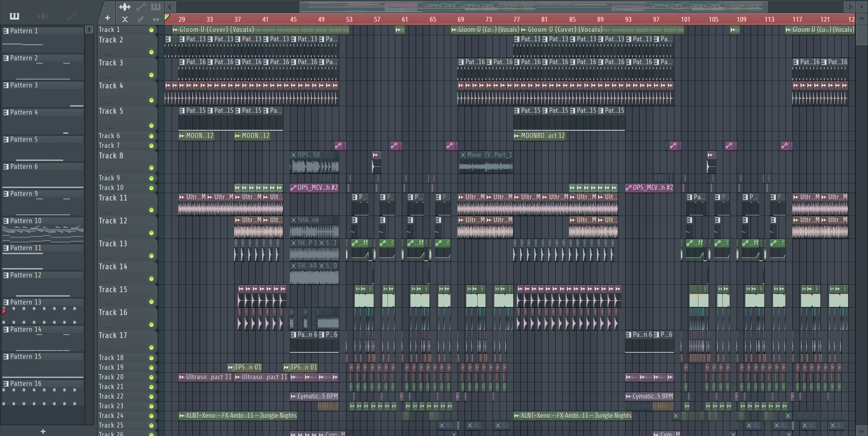Click the Track 8 header name

(111, 156)
